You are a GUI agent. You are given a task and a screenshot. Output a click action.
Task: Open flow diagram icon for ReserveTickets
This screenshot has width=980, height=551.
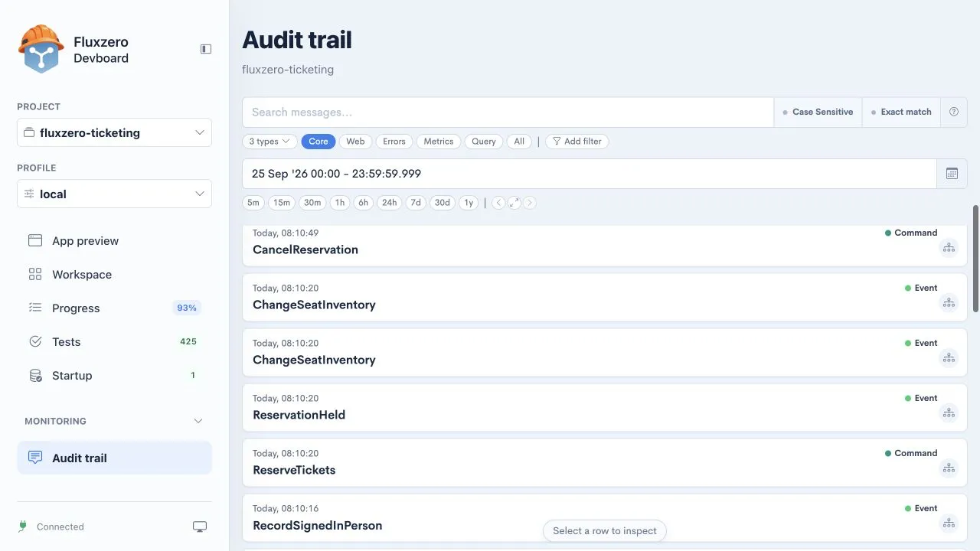tap(949, 468)
